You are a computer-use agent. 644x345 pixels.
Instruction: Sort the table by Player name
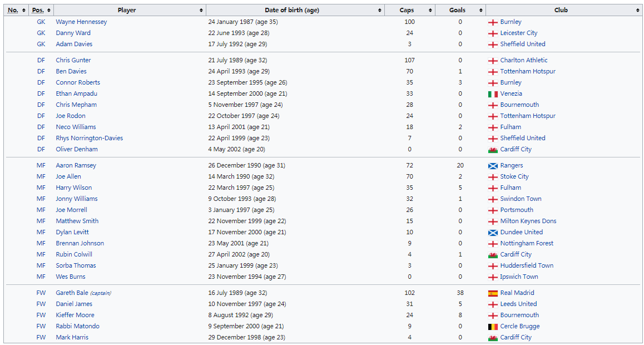point(129,10)
